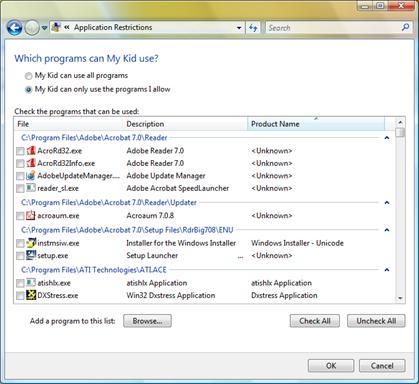Open the recent pages dropdown arrow
Image resolution: width=419 pixels, height=384 pixels.
44,28
